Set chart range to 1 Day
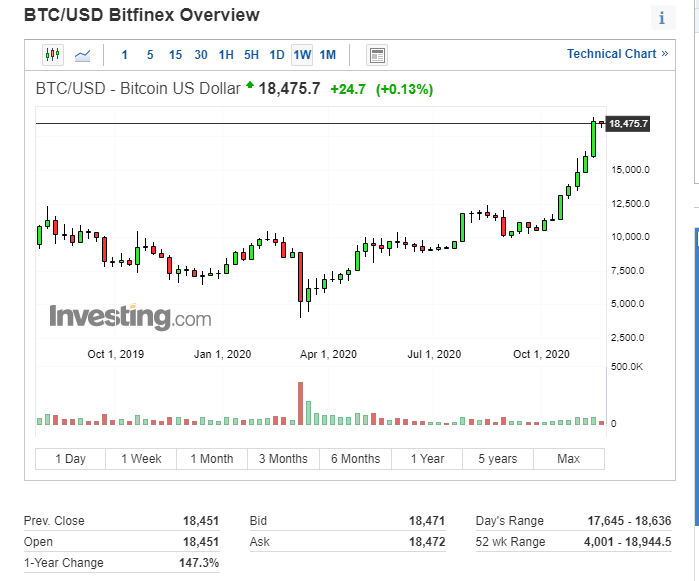699x581 pixels. click(70, 459)
